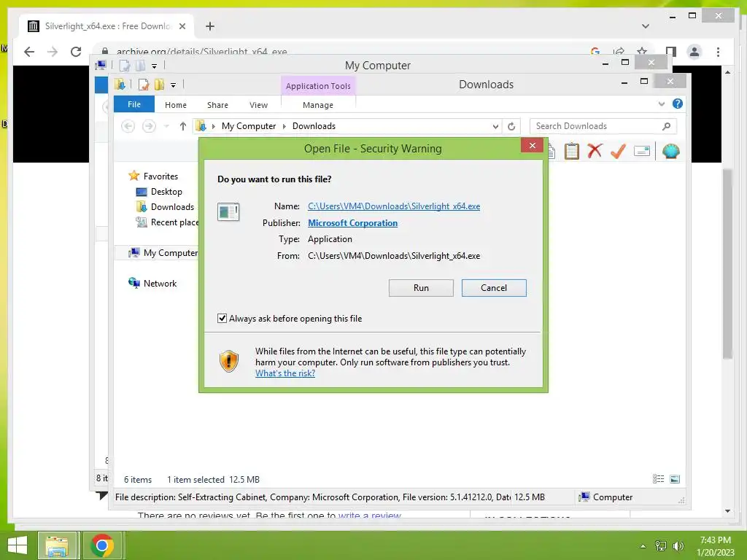The height and width of the screenshot is (560, 747).
Task: Open the My Computer window quick access dropdown
Action: [x=154, y=66]
